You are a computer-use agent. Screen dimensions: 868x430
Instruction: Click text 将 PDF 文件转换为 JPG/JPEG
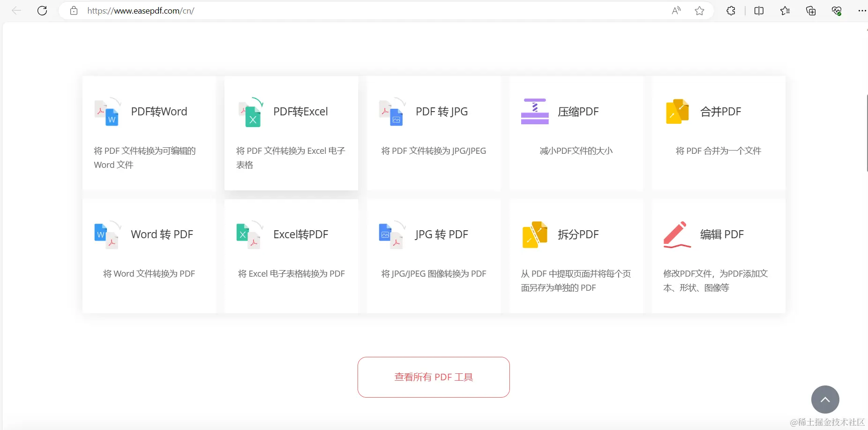click(434, 151)
